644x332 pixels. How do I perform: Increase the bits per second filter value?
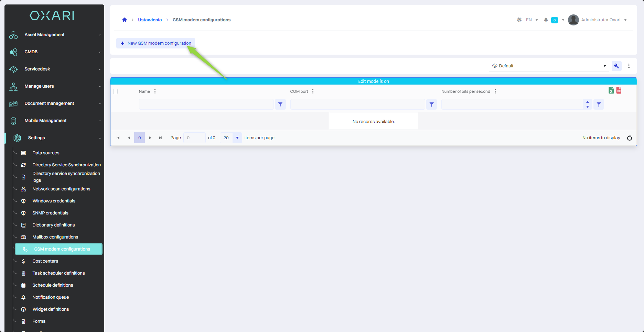pos(587,102)
